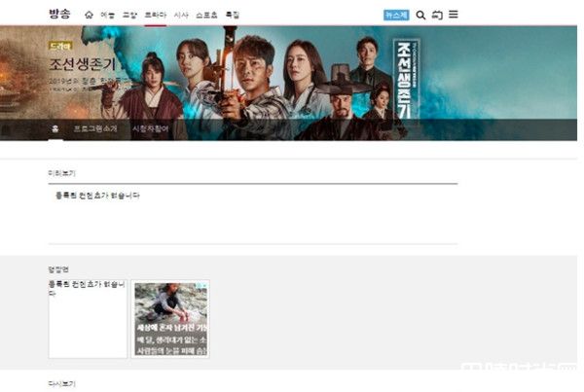The image size is (584, 392).
Task: Click the 방송 logo at top left
Action: point(60,15)
